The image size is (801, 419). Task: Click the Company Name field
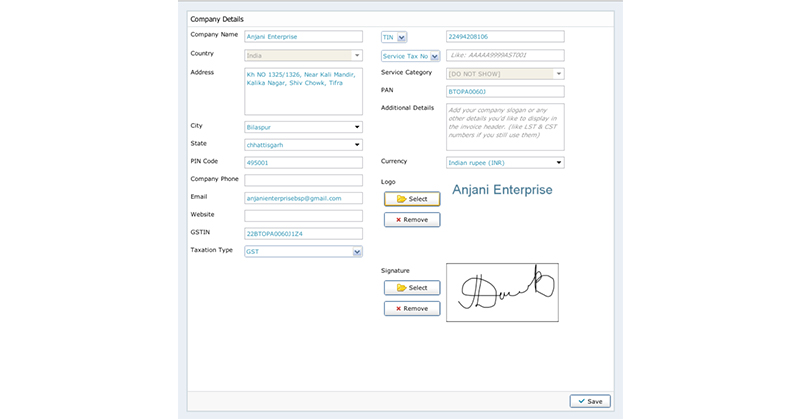pos(303,37)
